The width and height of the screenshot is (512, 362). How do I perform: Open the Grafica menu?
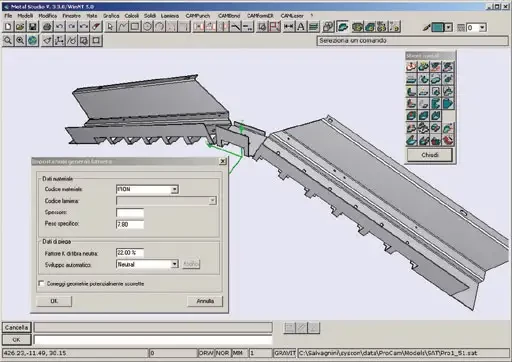[111, 16]
